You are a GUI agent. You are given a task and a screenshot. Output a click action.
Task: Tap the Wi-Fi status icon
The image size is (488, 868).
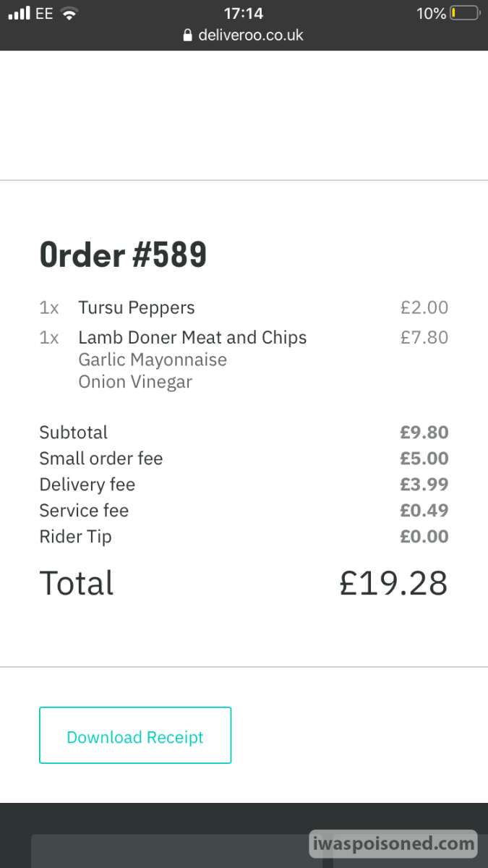[69, 14]
